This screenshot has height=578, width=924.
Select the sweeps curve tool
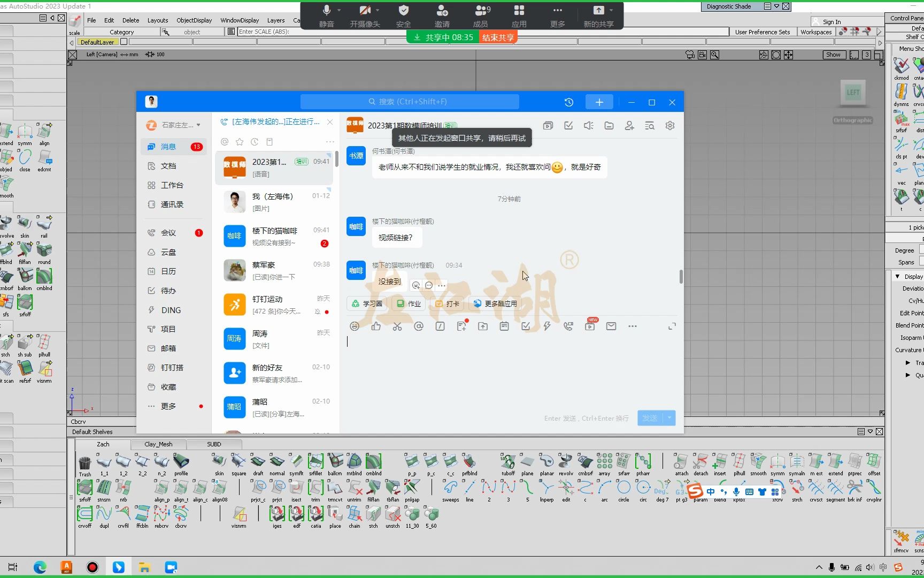(450, 488)
